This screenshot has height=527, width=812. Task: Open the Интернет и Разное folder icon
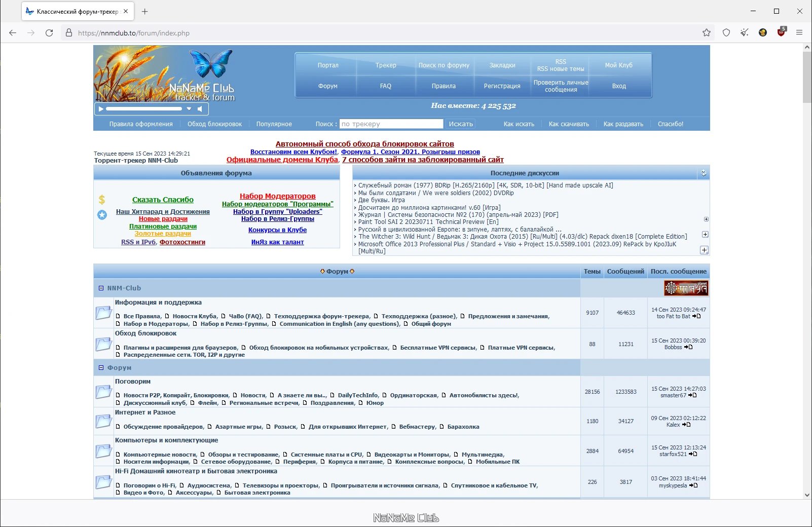coord(104,421)
